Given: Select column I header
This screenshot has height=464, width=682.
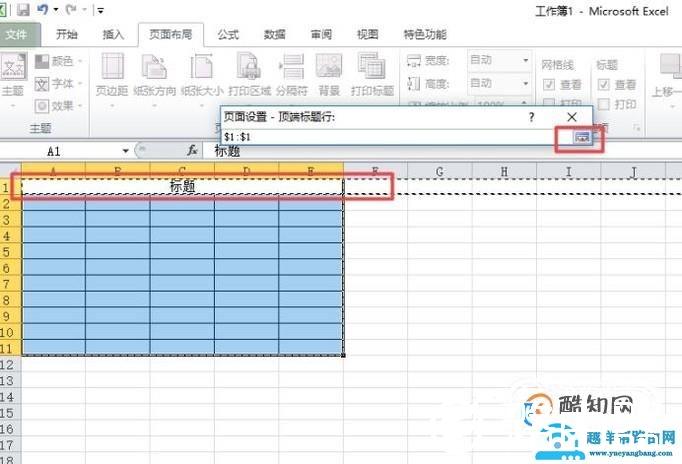Looking at the screenshot, I should pyautogui.click(x=568, y=172).
